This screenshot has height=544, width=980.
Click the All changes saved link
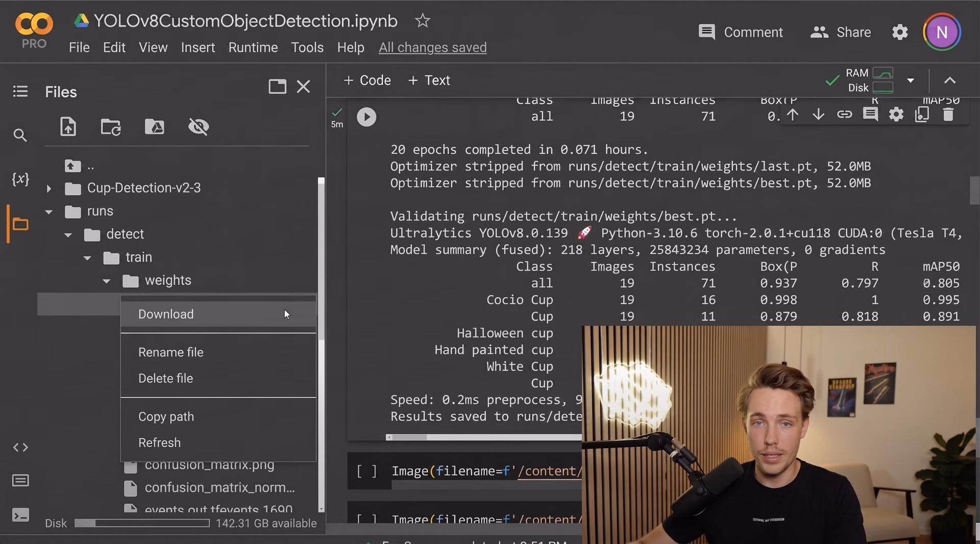(x=432, y=48)
